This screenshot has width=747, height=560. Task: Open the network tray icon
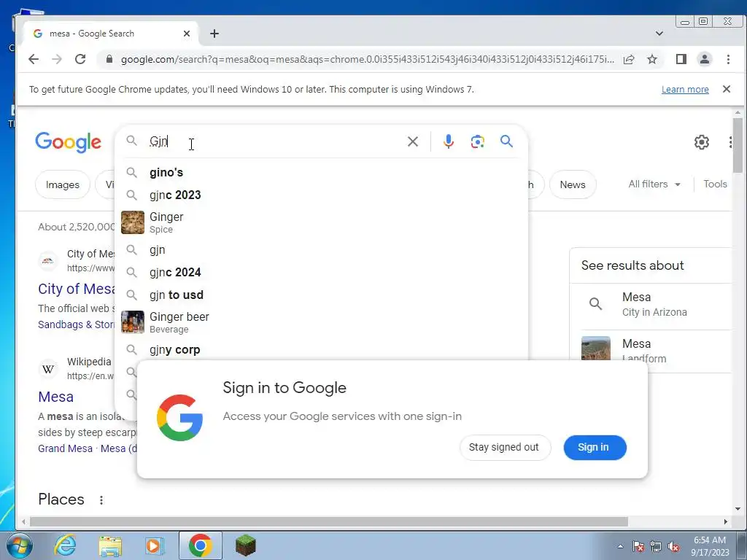(656, 547)
